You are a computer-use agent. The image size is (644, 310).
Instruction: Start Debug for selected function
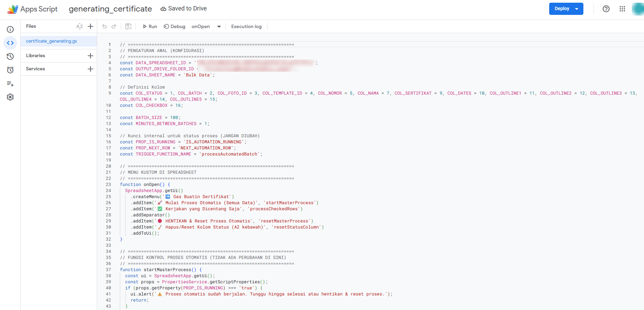coord(174,26)
